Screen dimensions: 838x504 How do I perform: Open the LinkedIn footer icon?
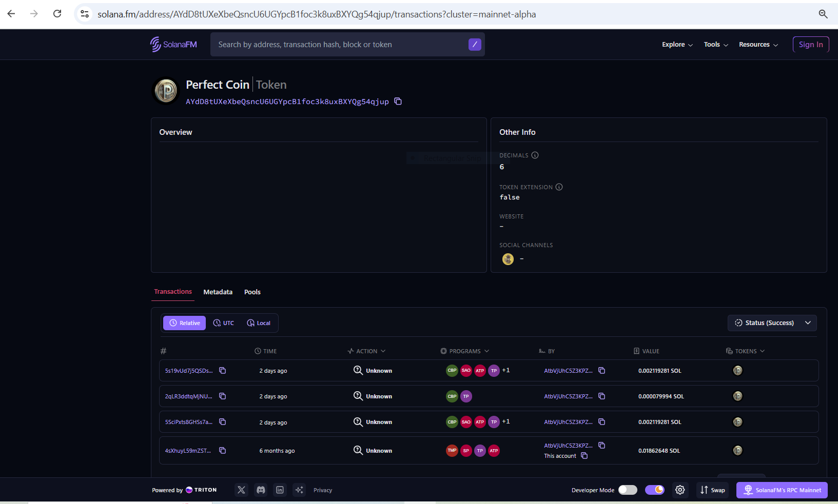click(280, 490)
